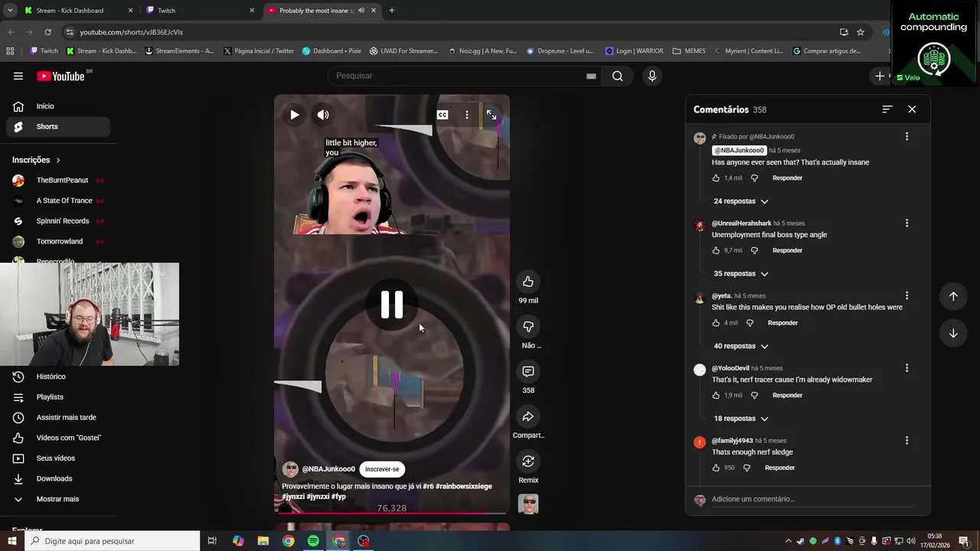Reload the page with refresh icon
Viewport: 980px width, 551px height.
tap(47, 32)
